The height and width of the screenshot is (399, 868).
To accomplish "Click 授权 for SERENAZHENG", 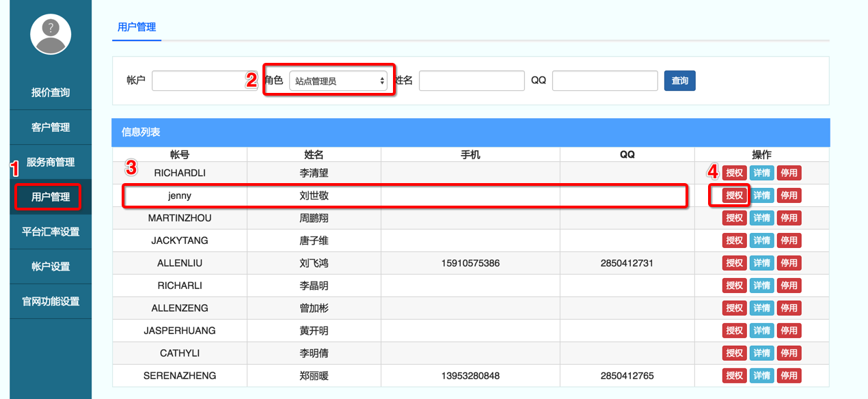I will (x=734, y=376).
